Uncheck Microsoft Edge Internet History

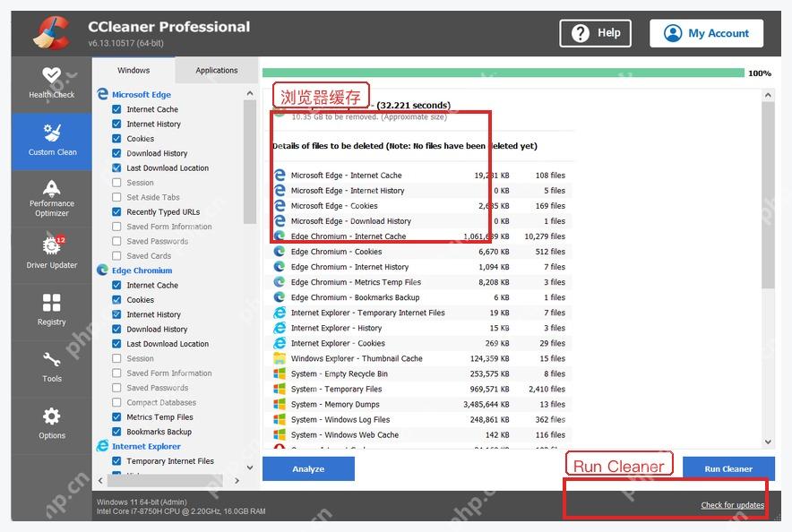pos(116,124)
